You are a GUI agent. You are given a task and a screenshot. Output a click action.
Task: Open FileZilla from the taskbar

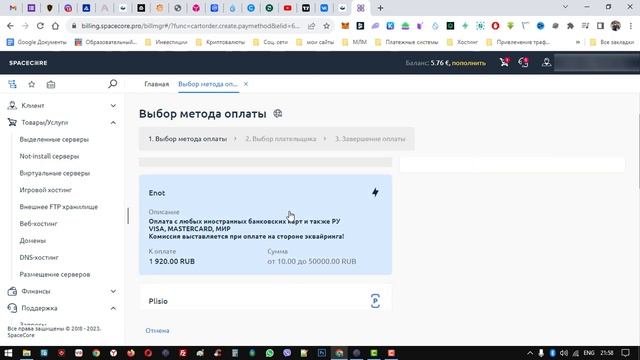tap(183, 353)
